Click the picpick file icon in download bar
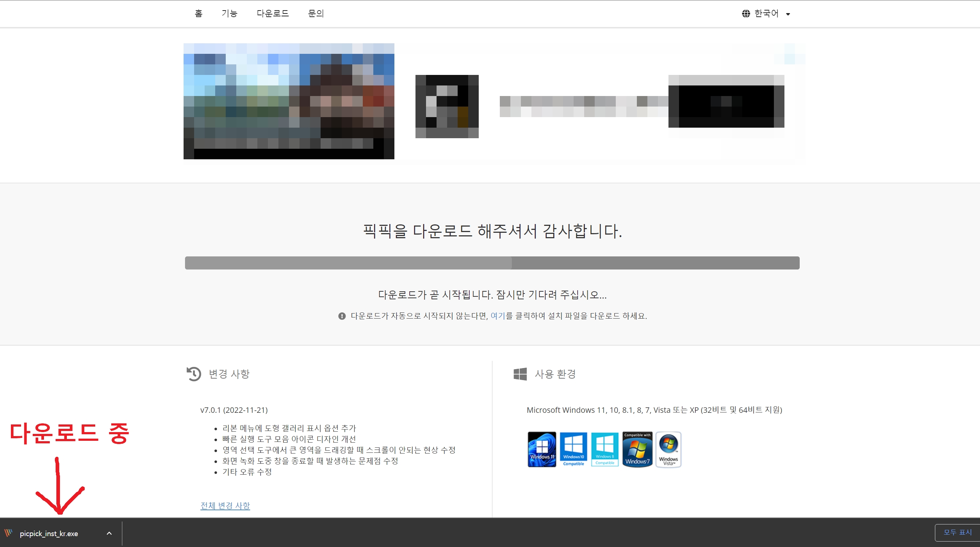Screen dimensions: 980x547 point(8,533)
